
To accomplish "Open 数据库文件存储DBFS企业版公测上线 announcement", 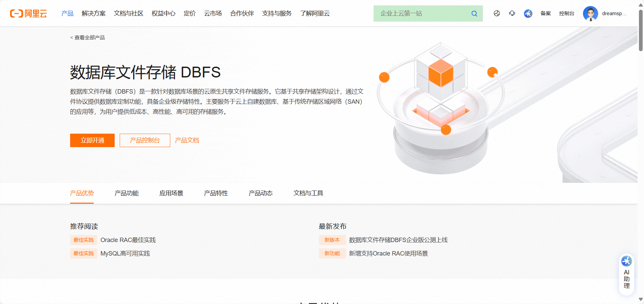I will (x=398, y=240).
